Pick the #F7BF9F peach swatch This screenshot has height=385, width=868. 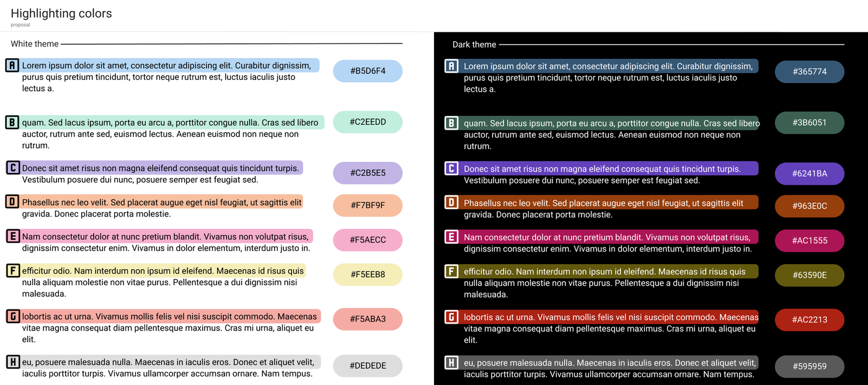[x=368, y=205]
